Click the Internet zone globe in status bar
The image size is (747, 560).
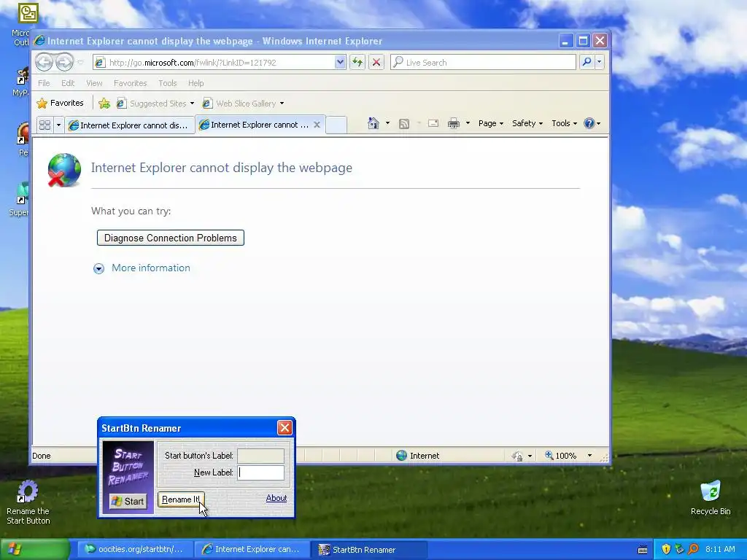tap(402, 456)
